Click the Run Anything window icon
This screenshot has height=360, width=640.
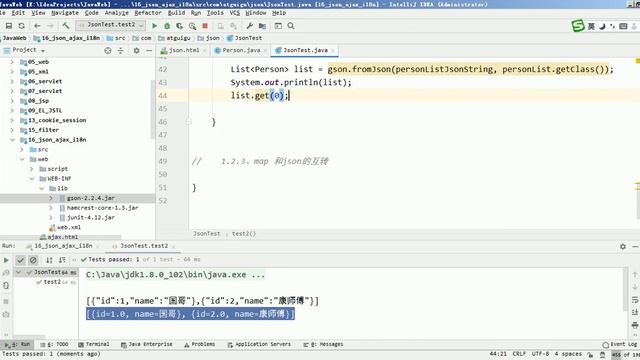click(x=278, y=26)
